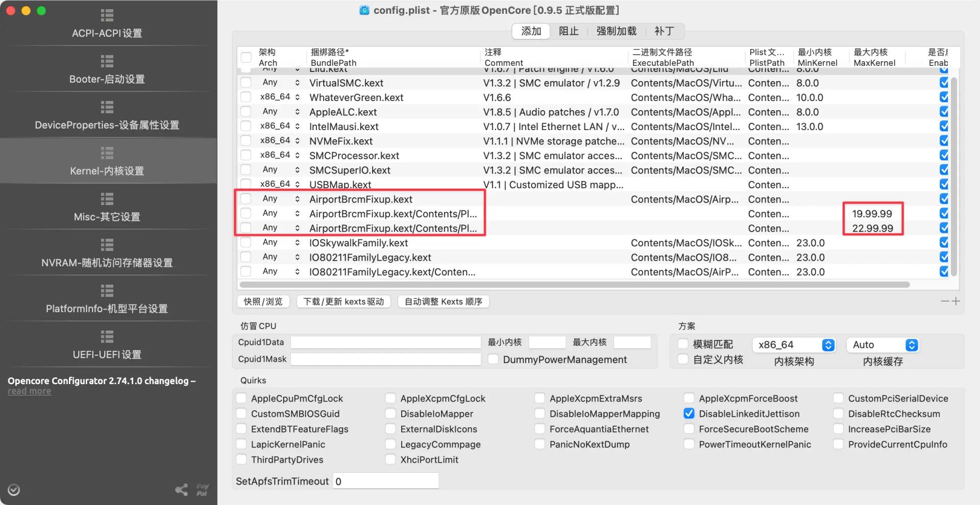Switch to the 强制加载 tab

(x=616, y=31)
